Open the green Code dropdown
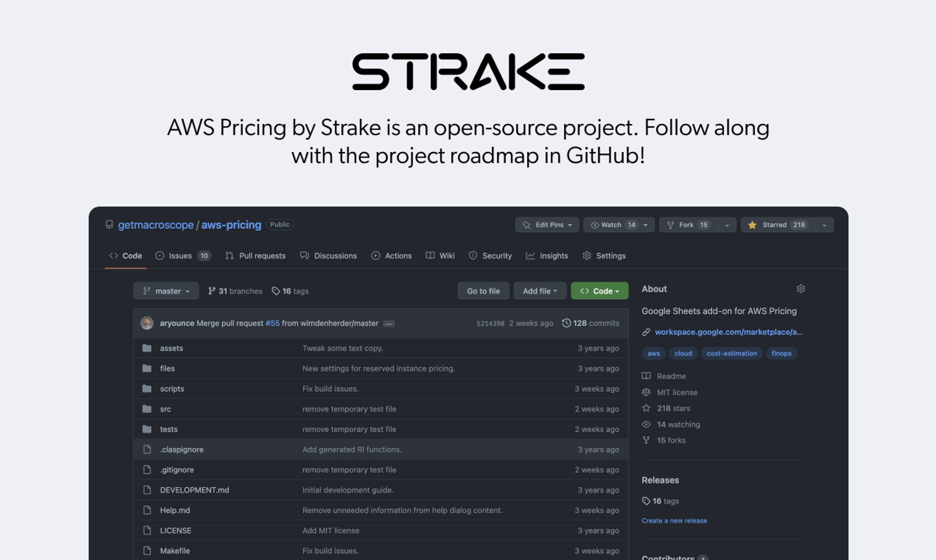This screenshot has width=936, height=560. point(600,291)
